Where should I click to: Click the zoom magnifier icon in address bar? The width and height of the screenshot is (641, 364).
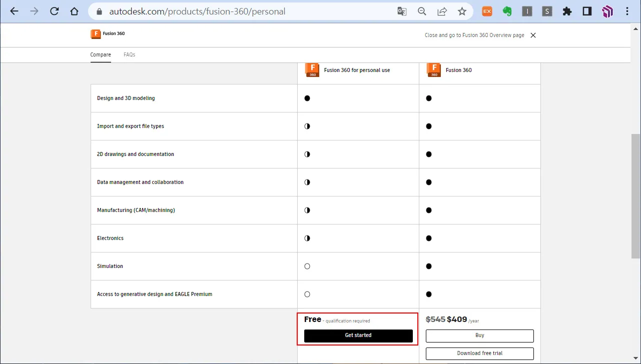[422, 11]
